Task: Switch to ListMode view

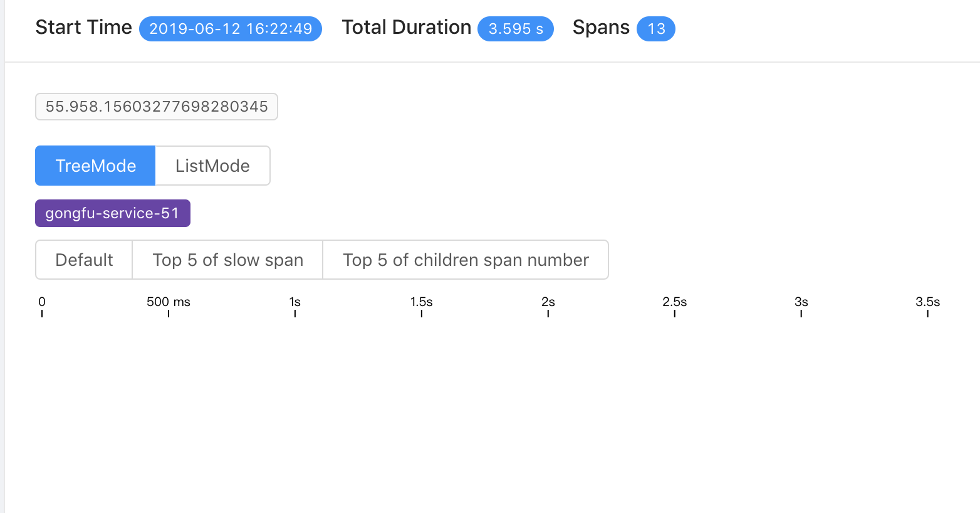Action: [x=212, y=166]
